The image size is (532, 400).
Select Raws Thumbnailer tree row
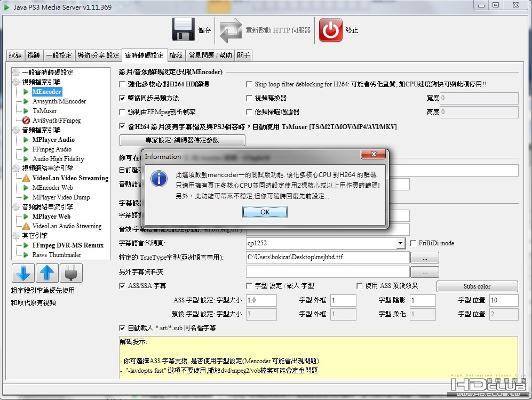pos(57,255)
